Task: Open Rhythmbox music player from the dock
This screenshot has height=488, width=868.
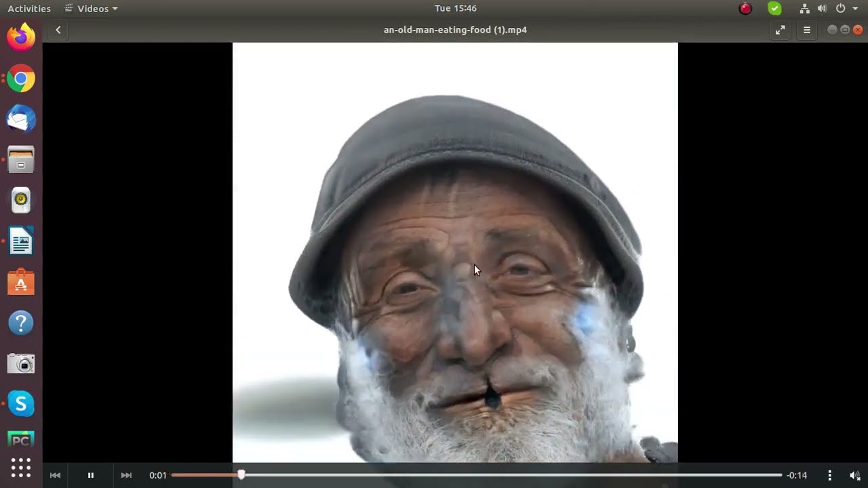Action: click(x=21, y=200)
